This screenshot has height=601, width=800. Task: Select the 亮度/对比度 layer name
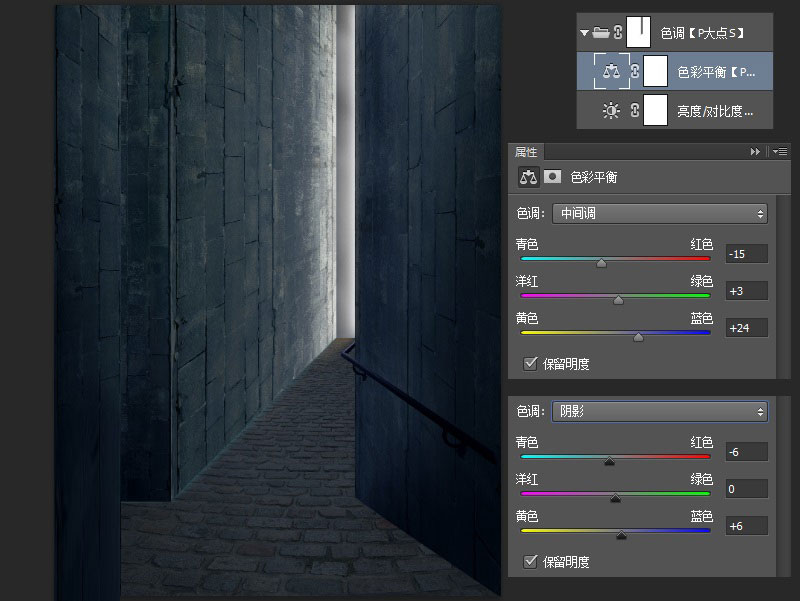(715, 111)
